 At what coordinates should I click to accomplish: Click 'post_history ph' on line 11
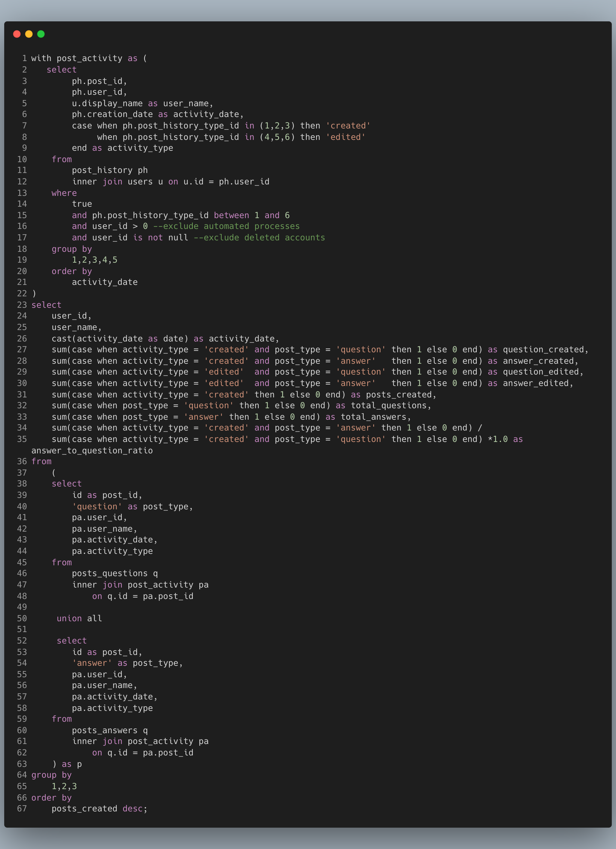(x=110, y=170)
